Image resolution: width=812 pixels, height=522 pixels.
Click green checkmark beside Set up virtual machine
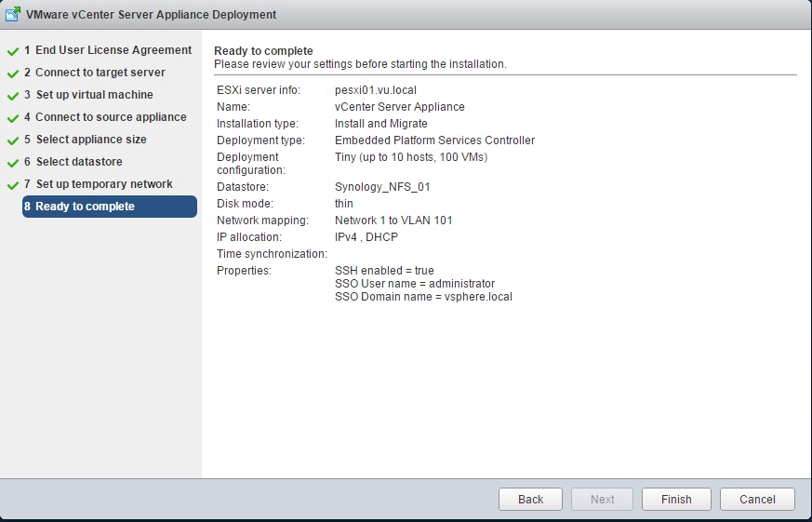pos(13,96)
